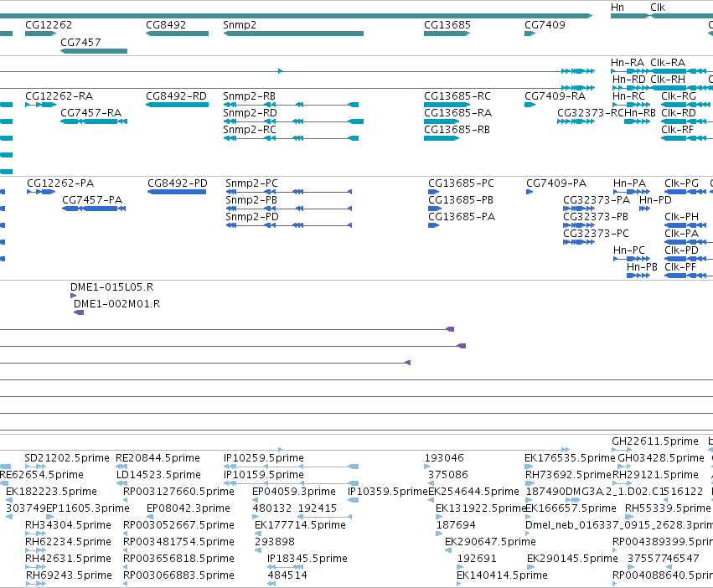This screenshot has width=713, height=588.
Task: Select the Snmp2-RD transcript label
Action: coord(250,113)
